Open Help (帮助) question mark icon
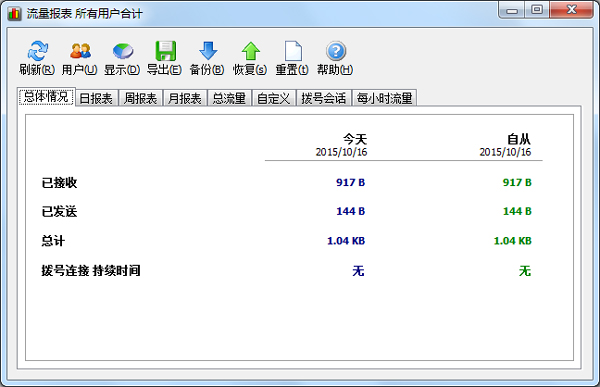 click(x=336, y=51)
